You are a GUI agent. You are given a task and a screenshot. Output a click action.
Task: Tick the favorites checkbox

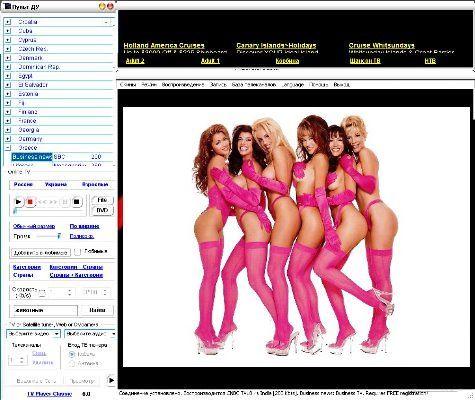pos(77,252)
